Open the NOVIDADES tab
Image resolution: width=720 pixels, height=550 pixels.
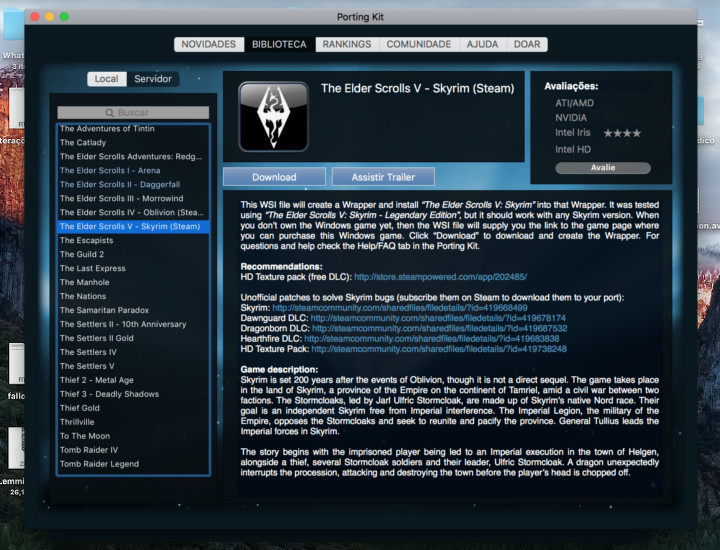pyautogui.click(x=208, y=45)
